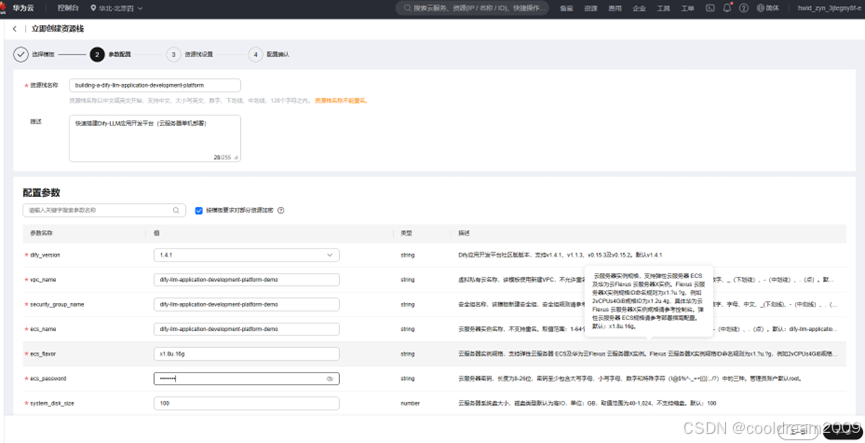
Task: Click the ecs_password input field
Action: pos(247,378)
